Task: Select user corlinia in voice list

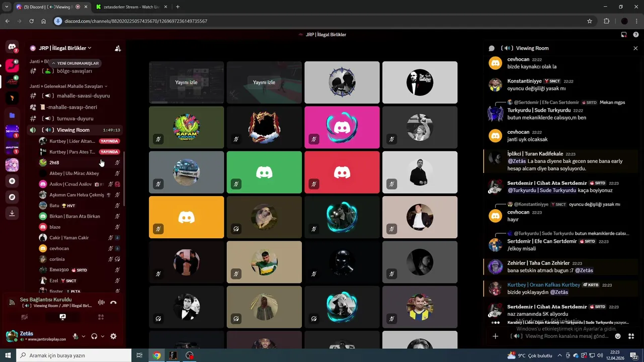Action: point(79,259)
